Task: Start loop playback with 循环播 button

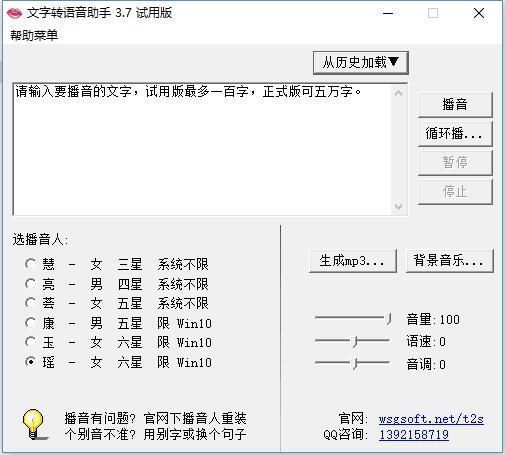Action: [455, 134]
